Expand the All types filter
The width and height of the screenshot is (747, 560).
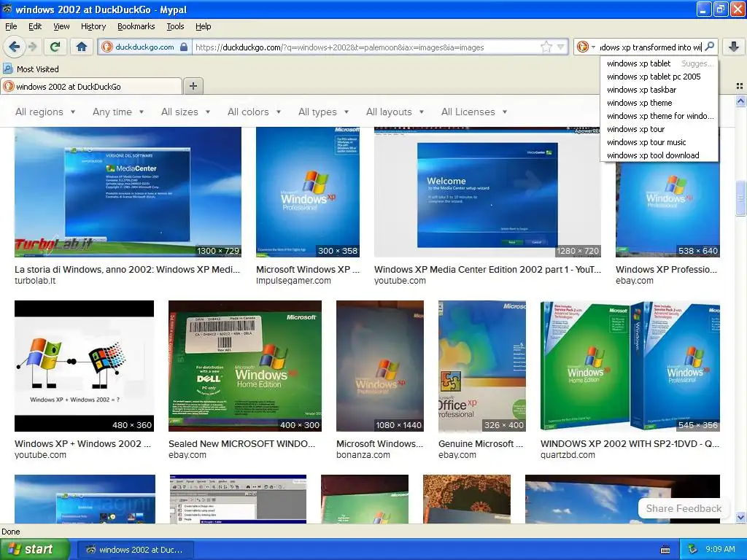point(323,112)
